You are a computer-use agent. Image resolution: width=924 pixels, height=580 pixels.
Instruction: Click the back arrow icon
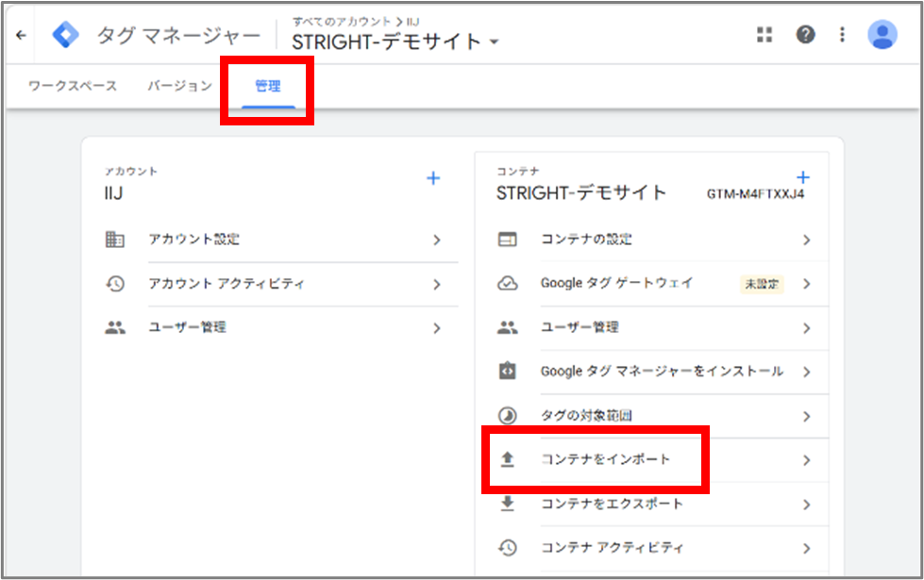pos(21,35)
